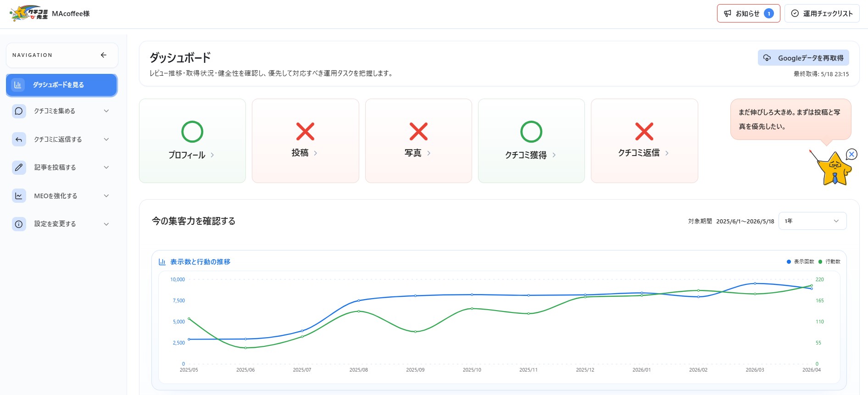Image resolution: width=868 pixels, height=395 pixels.
Task: Click the red X on クチコミ返信 card
Action: click(x=644, y=131)
